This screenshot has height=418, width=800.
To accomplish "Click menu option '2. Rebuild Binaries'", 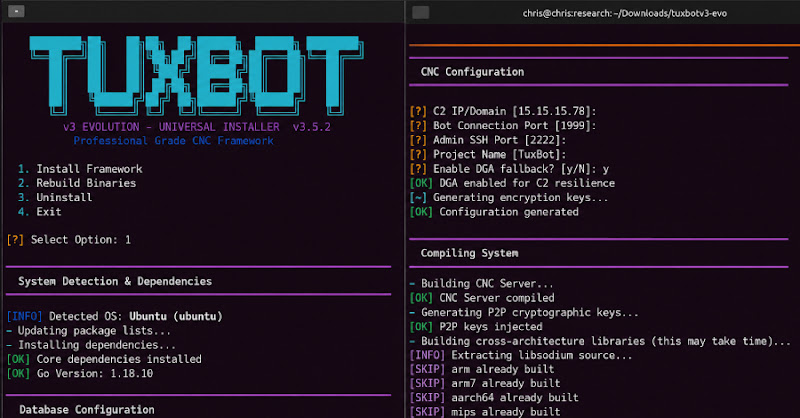I will click(77, 183).
